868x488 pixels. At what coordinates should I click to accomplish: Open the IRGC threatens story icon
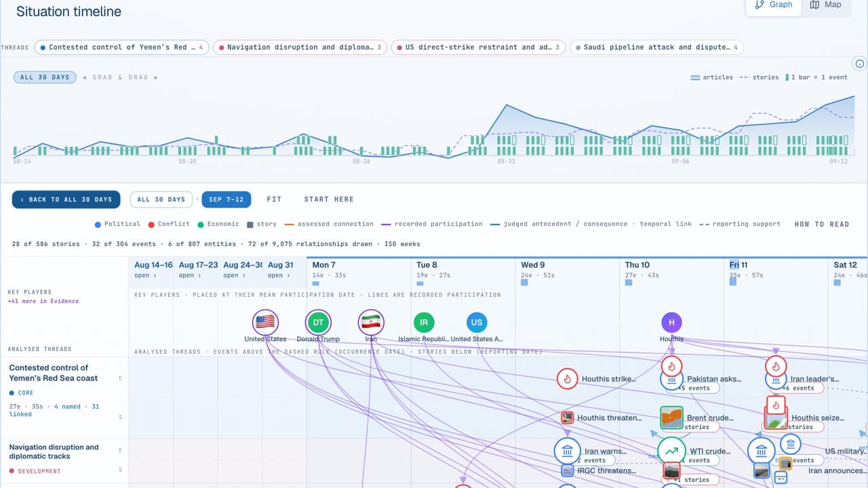point(568,470)
